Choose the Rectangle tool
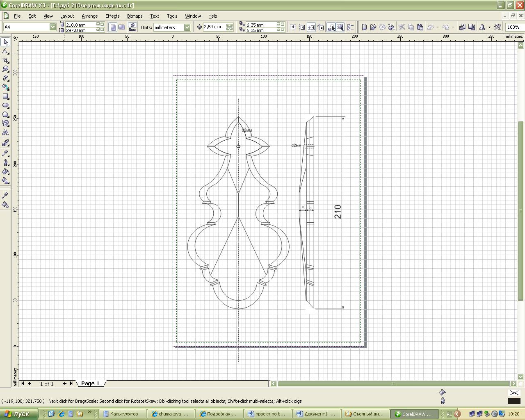Viewport: 525px width, 420px height. [x=5, y=96]
